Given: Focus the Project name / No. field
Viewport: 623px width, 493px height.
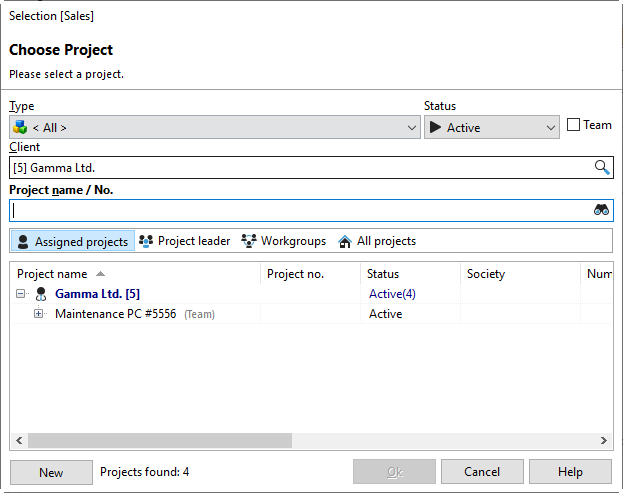Looking at the screenshot, I should pos(300,210).
